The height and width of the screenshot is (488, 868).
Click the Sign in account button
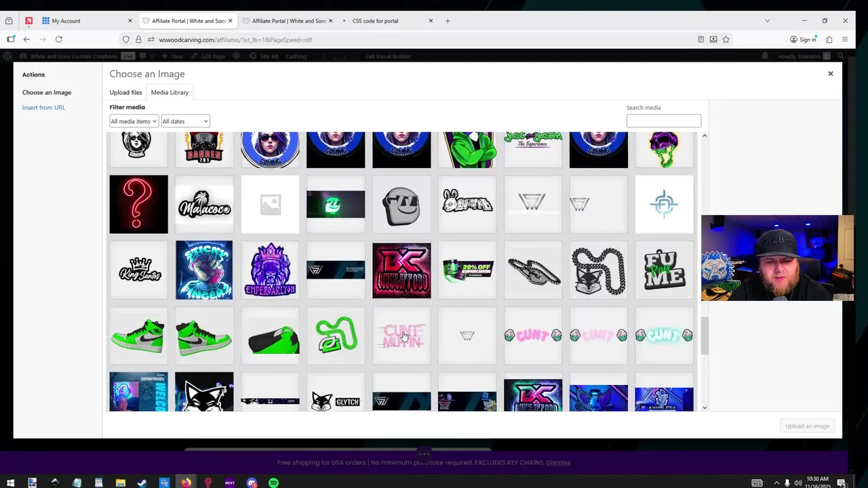pos(802,39)
